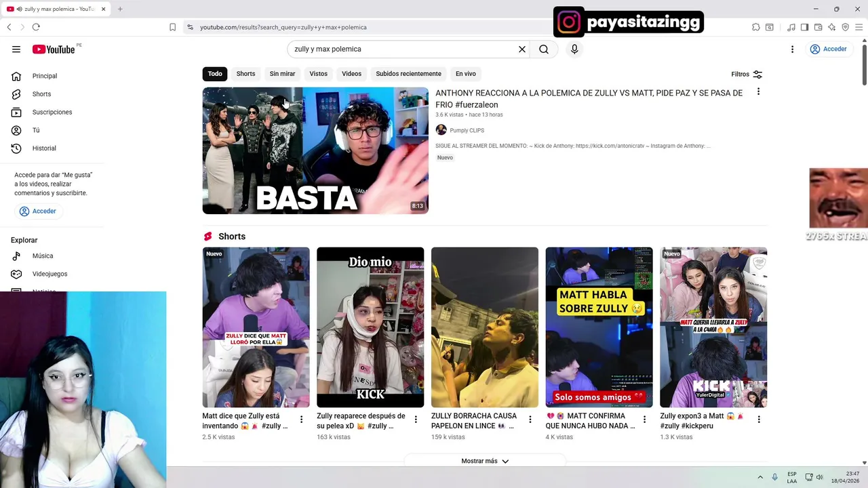This screenshot has height=488, width=868.
Task: Show hidden tray icons chevron
Action: pos(760,477)
